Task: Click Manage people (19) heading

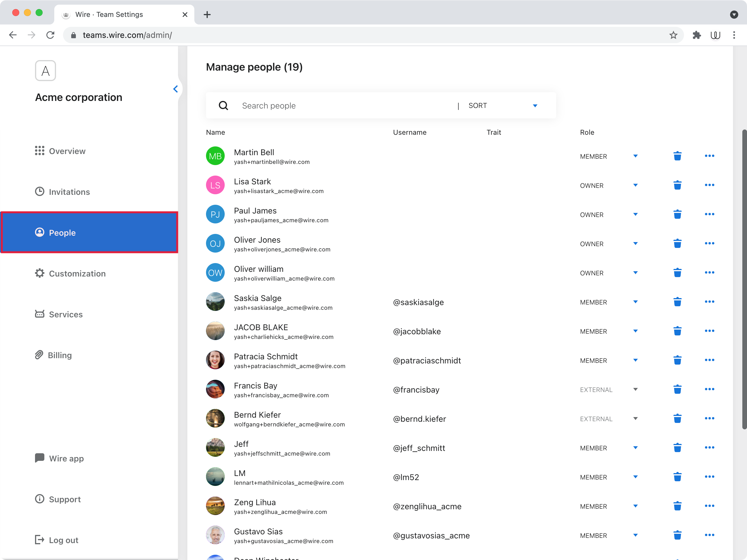Action: tap(254, 67)
